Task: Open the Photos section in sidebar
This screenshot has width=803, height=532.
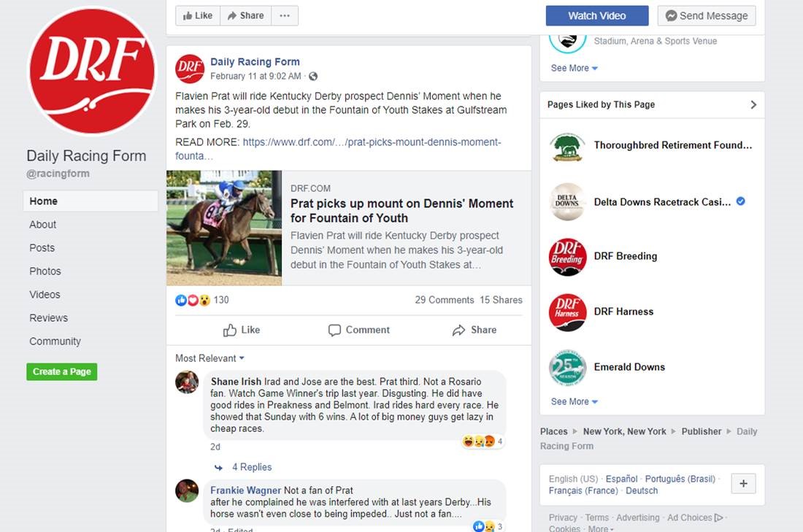Action: (45, 271)
